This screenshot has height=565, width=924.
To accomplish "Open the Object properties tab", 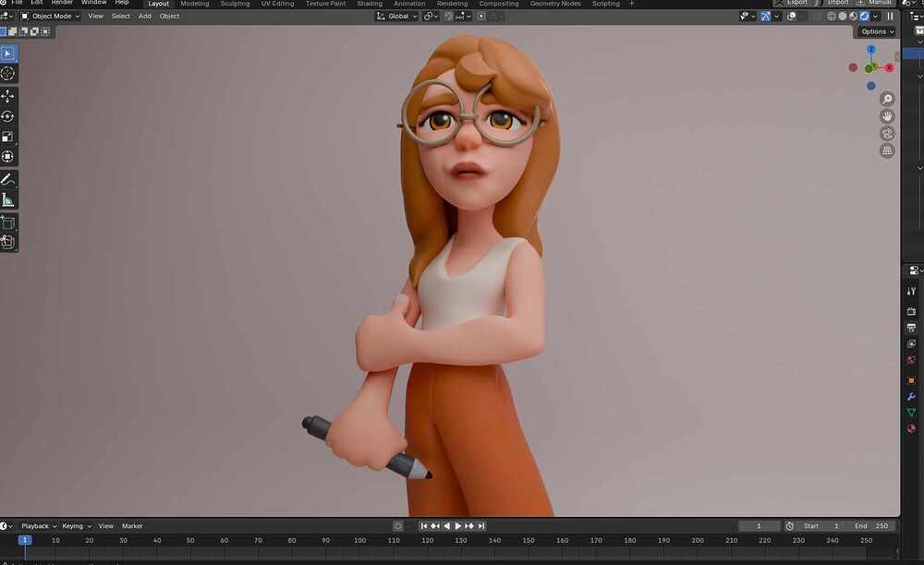I will click(911, 380).
